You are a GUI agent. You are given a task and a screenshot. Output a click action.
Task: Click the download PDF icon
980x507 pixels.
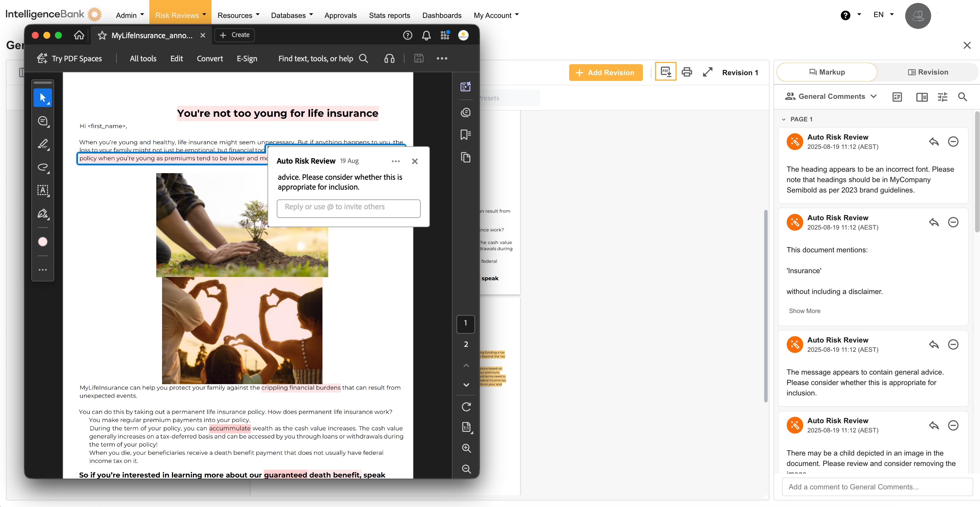click(x=665, y=72)
